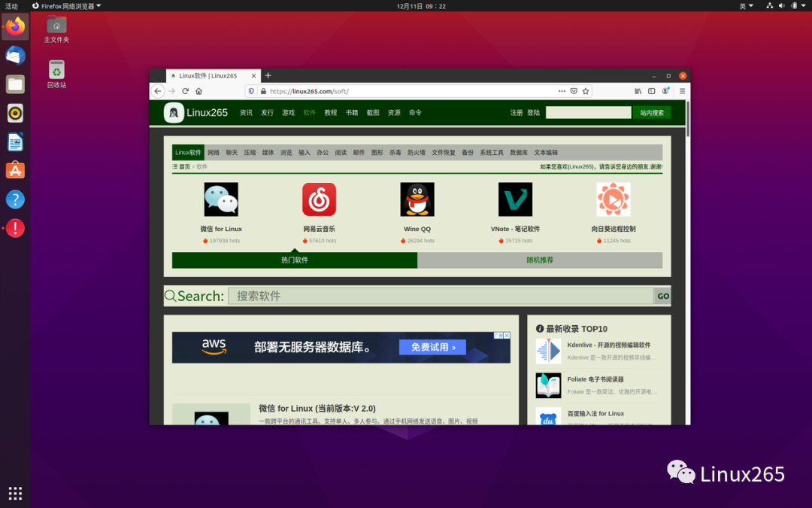Click the 注册 link
Image resolution: width=812 pixels, height=508 pixels.
(x=517, y=112)
